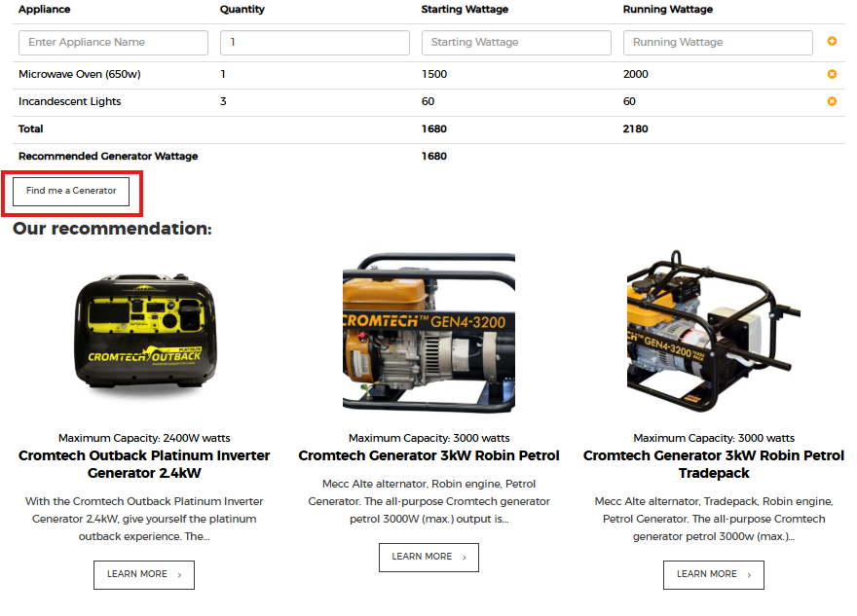Image resolution: width=857 pixels, height=616 pixels.
Task: Click the Cromtech GEN4-3200 middle product photo
Action: click(x=428, y=333)
